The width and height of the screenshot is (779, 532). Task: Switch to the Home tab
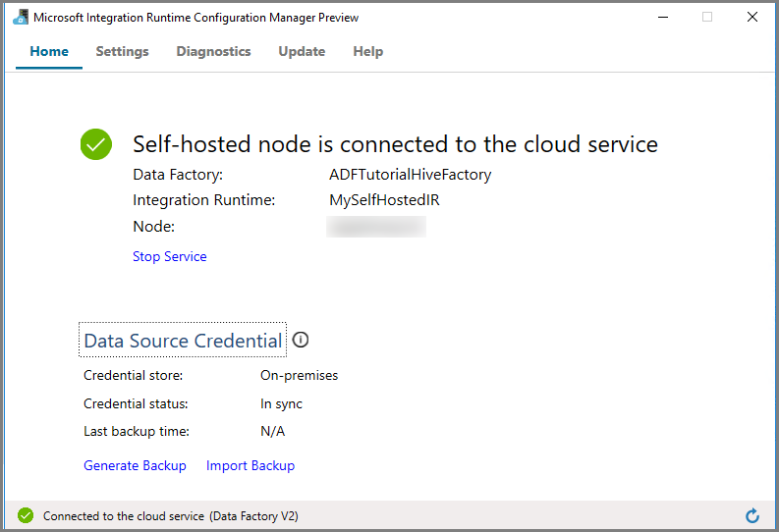coord(49,52)
